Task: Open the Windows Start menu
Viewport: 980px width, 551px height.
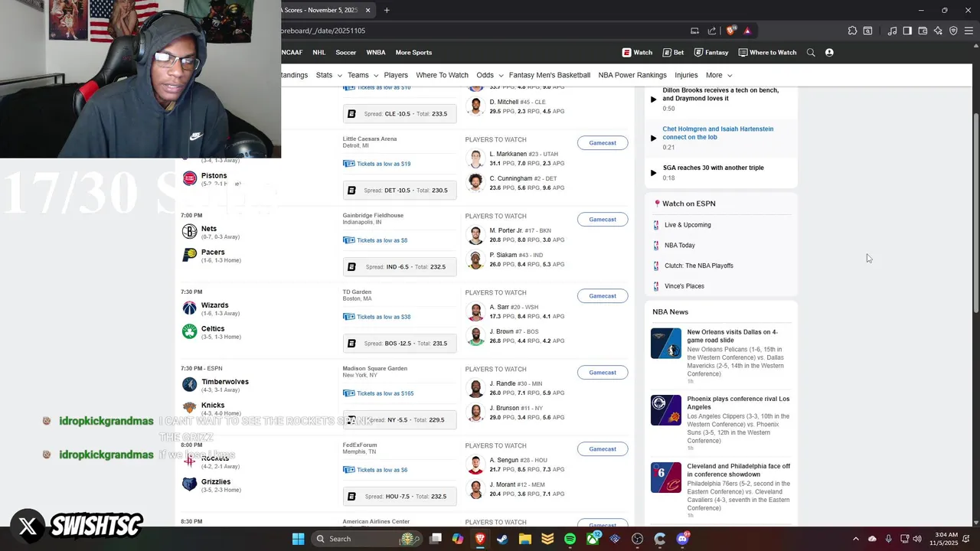Action: click(298, 539)
